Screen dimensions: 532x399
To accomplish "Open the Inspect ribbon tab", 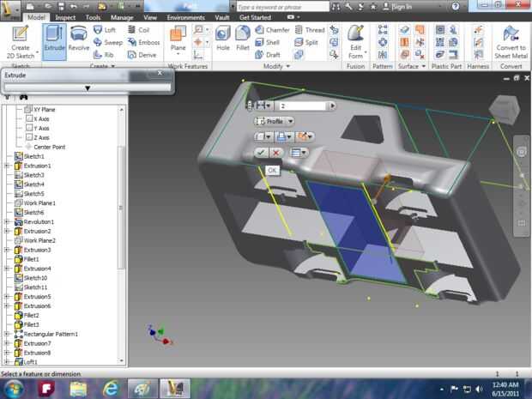I will click(65, 17).
